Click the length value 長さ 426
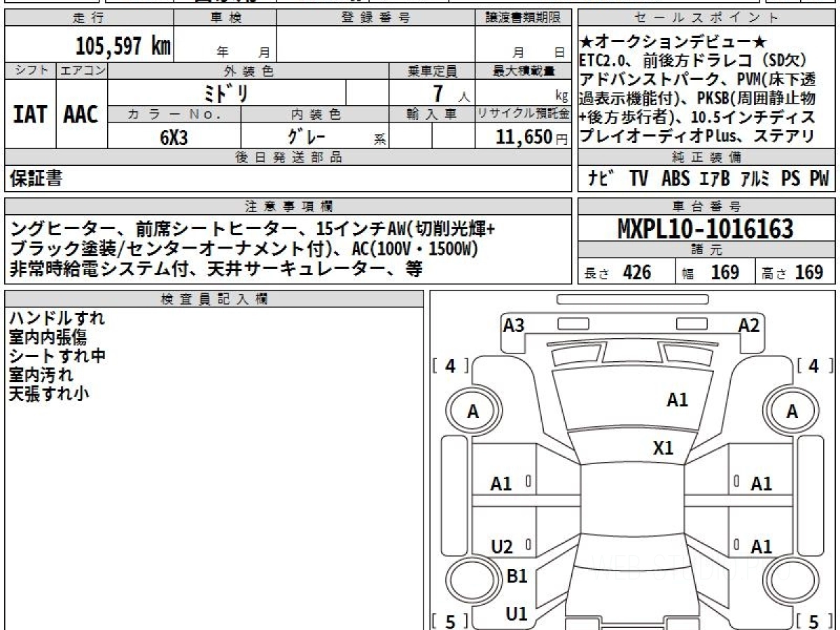The height and width of the screenshot is (630, 840). (x=617, y=272)
